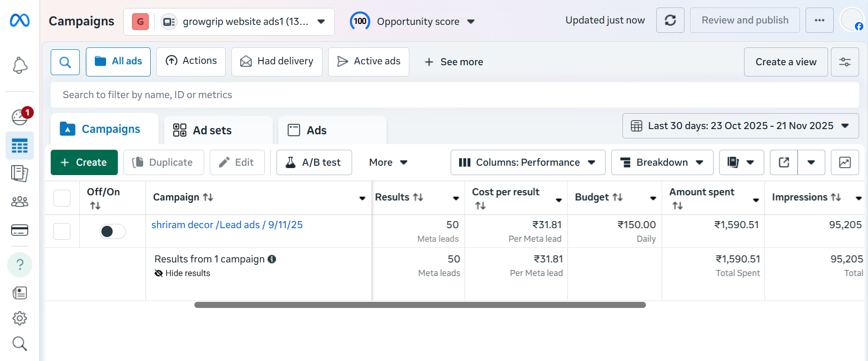Viewport: 868px width, 361px height.
Task: Toggle the shriram decor campaign on
Action: [x=112, y=231]
